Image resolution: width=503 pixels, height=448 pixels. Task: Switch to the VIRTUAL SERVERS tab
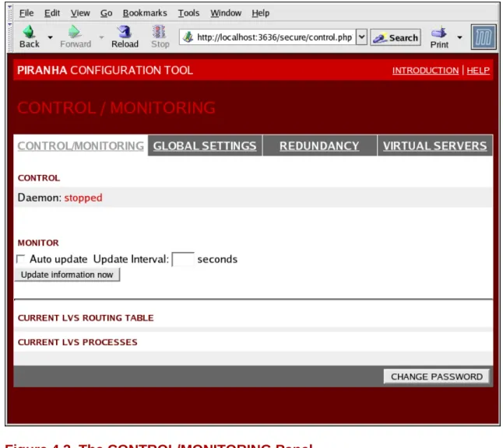[x=434, y=146]
